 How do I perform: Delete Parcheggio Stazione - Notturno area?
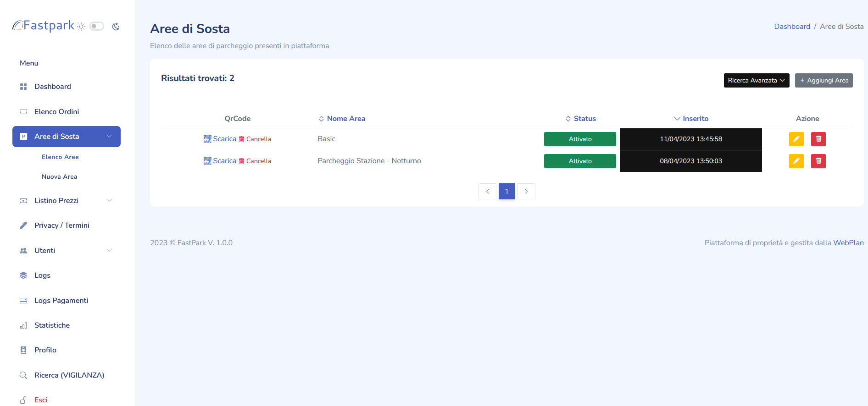(x=818, y=161)
